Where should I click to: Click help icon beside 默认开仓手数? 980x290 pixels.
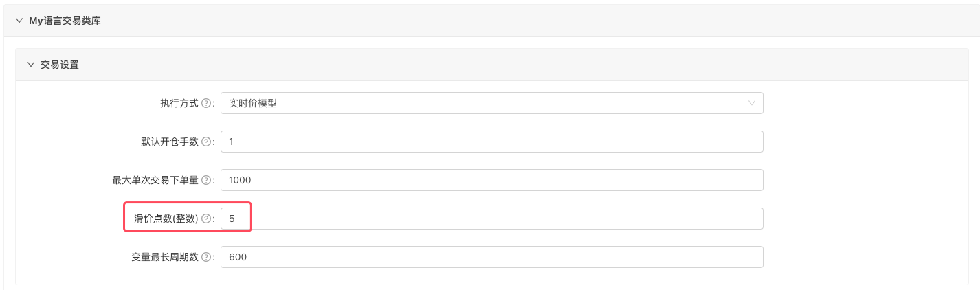206,142
